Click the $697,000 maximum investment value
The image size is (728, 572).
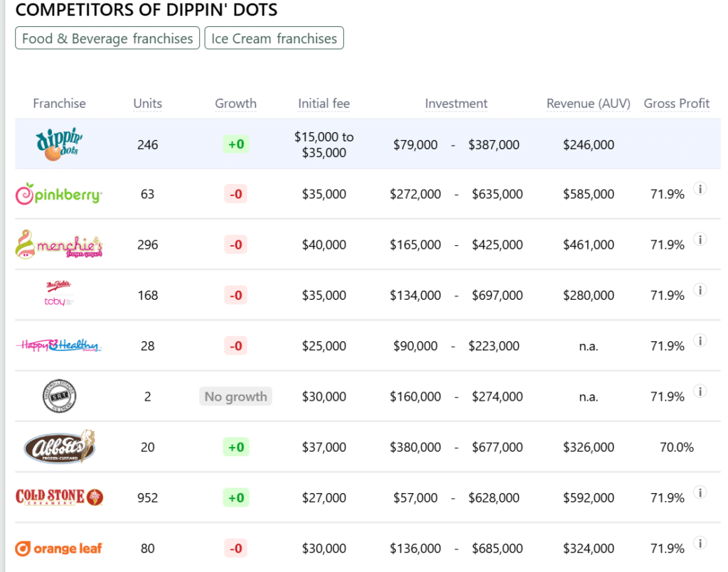coord(497,295)
